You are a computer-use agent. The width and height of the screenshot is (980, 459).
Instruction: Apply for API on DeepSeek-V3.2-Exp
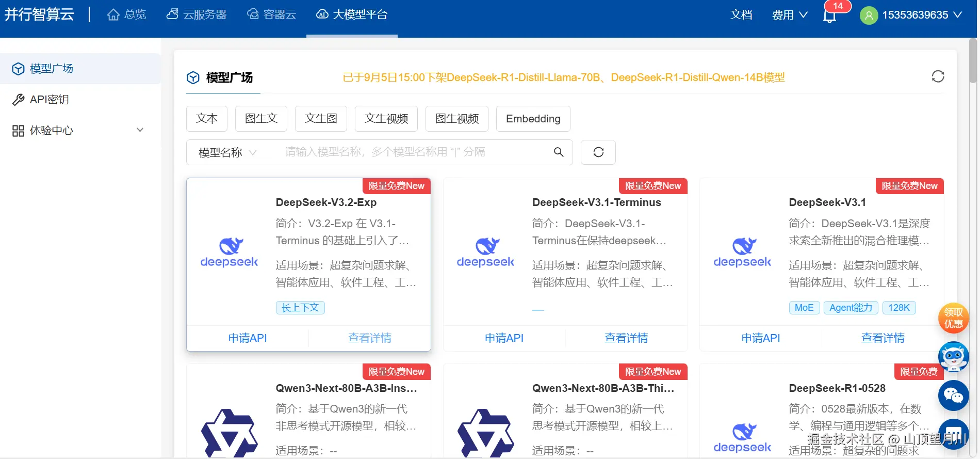248,338
